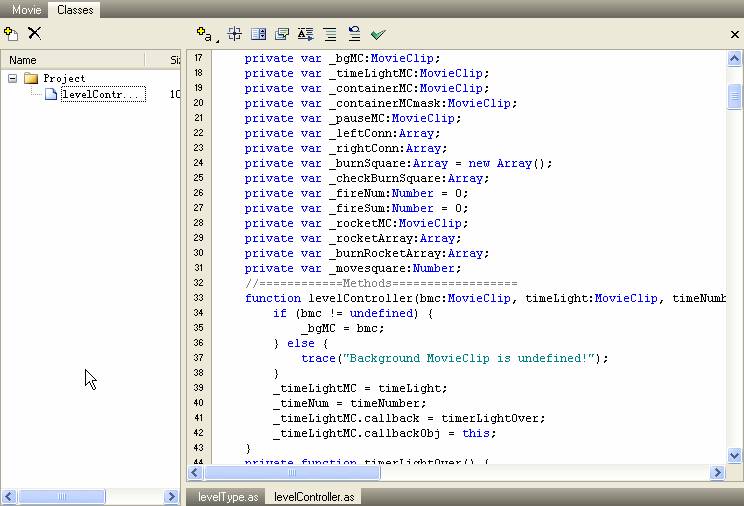Viewport: 744px width, 506px height.
Task: Check syntax with the green checkmark
Action: tap(378, 34)
